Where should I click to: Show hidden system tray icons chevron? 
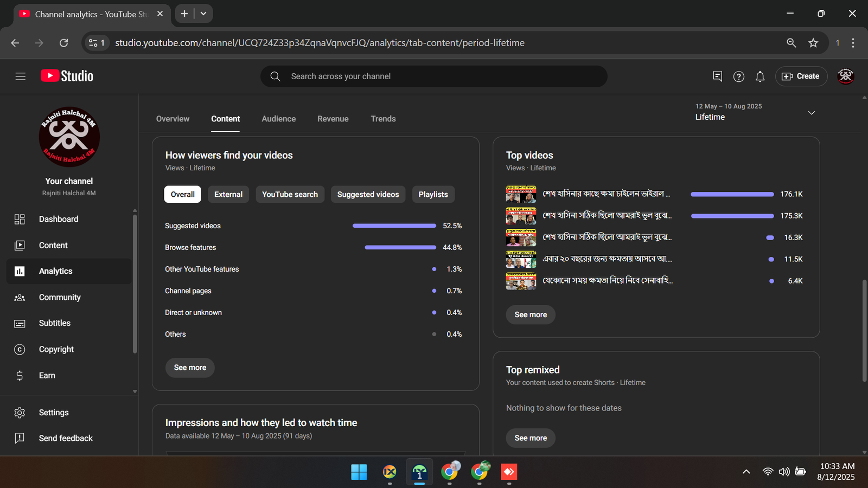pos(746,472)
